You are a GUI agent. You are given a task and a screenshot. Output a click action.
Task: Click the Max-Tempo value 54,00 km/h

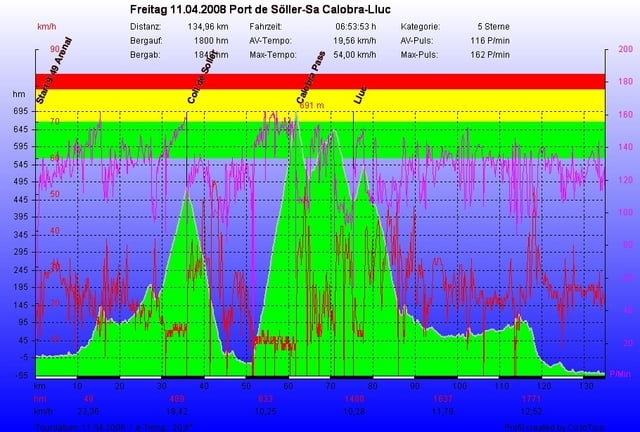pos(355,55)
